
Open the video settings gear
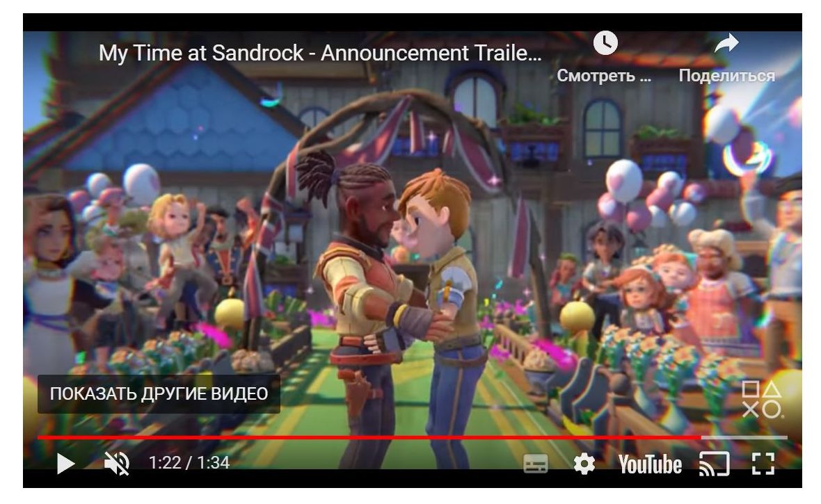tap(584, 464)
